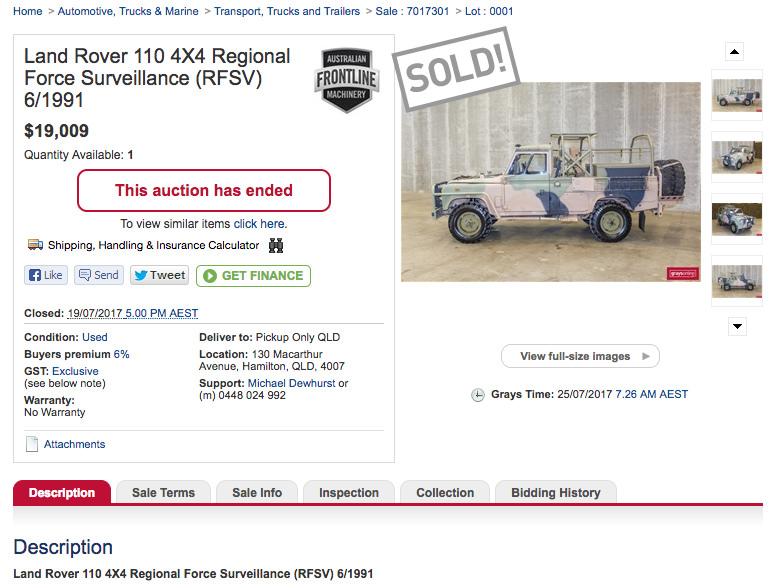Open the View full-size images button
Viewport: 784px width, 588px height.
(580, 356)
